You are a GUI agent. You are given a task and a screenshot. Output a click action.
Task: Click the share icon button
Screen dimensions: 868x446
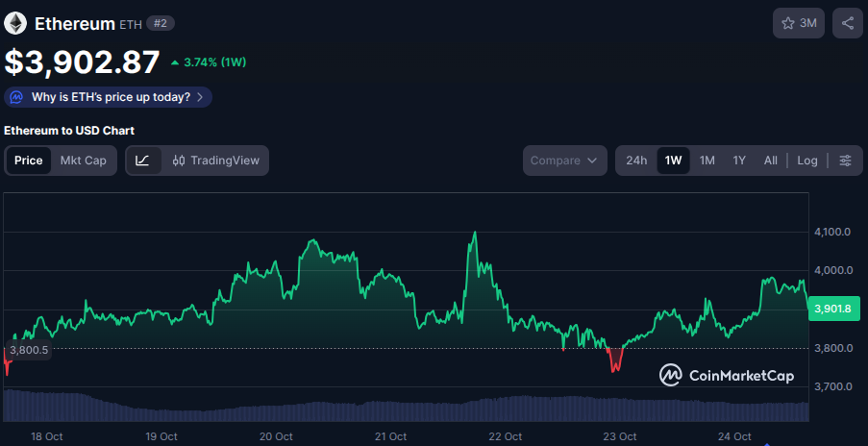point(847,23)
